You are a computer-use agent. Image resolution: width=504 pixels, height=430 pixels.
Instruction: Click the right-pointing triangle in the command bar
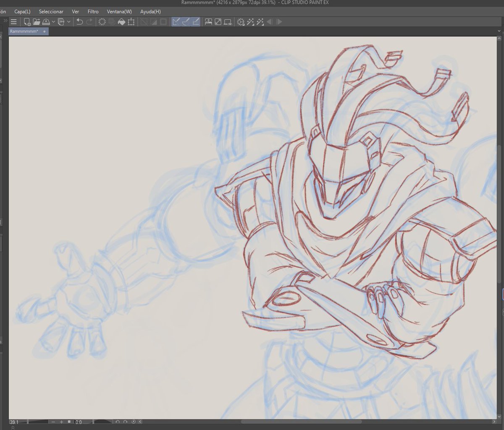[x=279, y=22]
